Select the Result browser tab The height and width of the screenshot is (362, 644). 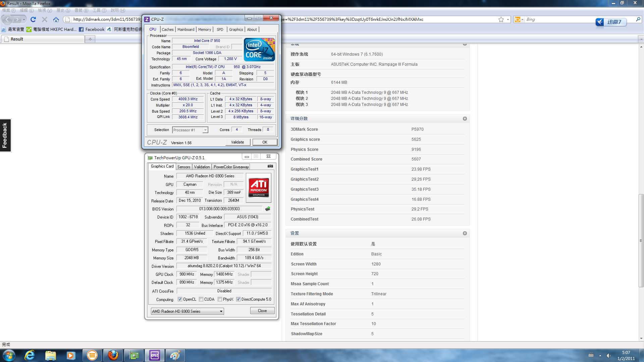pyautogui.click(x=43, y=39)
